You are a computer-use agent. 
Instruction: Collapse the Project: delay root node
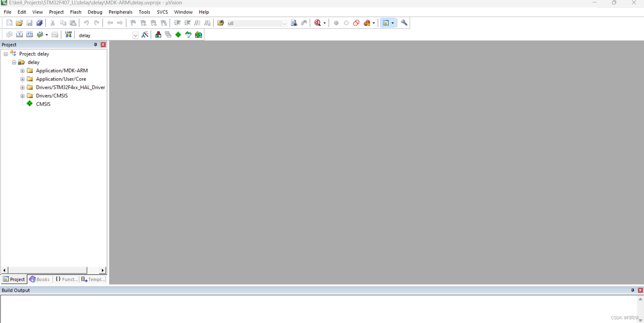pyautogui.click(x=6, y=54)
